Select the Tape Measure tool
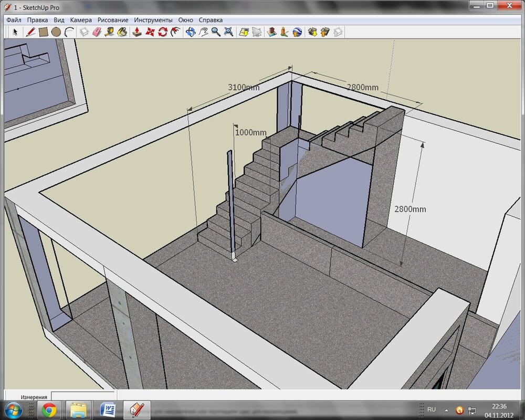Screen dimensions: 525x420 tap(109, 32)
